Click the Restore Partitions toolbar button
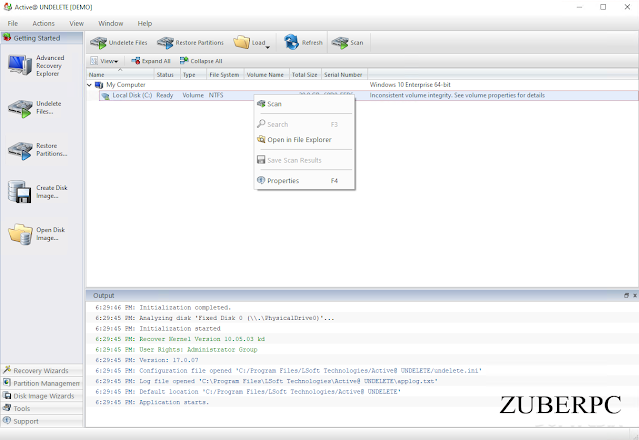This screenshot has width=639, height=440. coord(190,42)
